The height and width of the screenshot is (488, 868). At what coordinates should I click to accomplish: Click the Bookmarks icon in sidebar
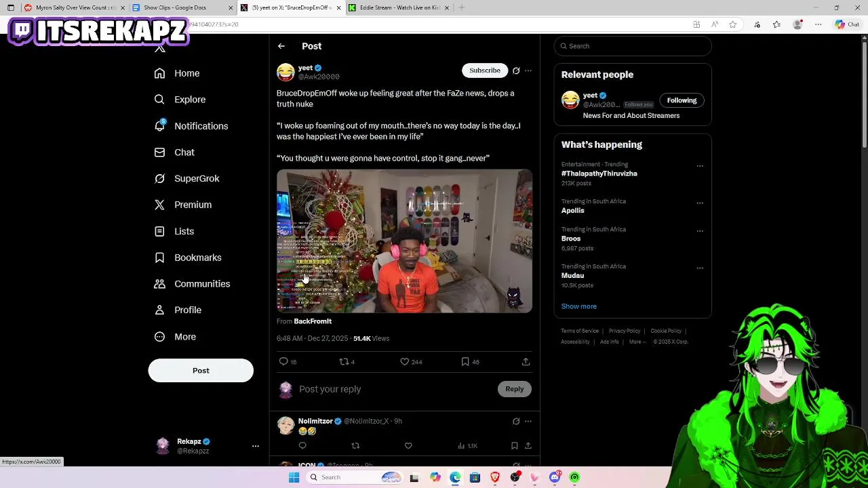(x=159, y=258)
